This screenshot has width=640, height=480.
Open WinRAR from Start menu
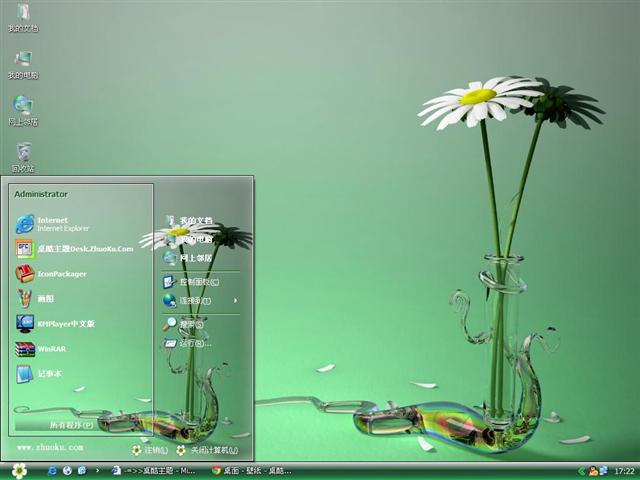pos(41,349)
